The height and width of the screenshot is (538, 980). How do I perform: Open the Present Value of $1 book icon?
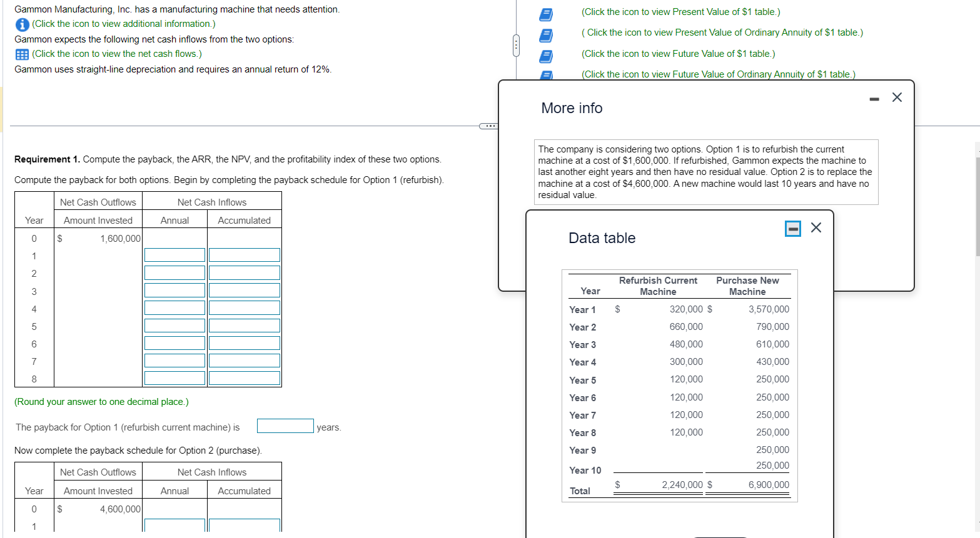[x=546, y=14]
